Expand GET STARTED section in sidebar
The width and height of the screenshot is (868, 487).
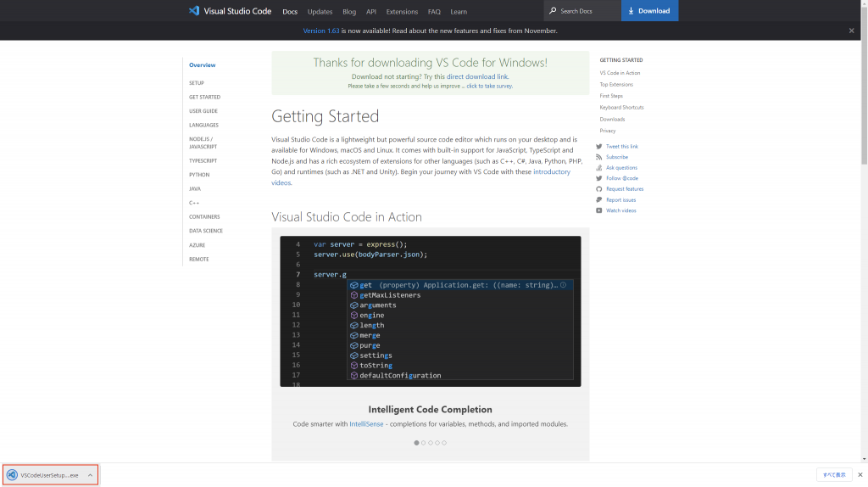click(205, 97)
